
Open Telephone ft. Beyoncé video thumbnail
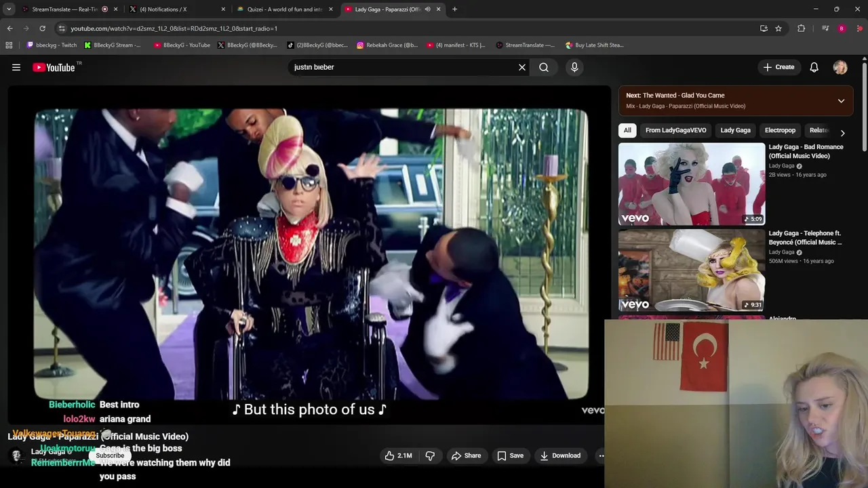tap(692, 270)
